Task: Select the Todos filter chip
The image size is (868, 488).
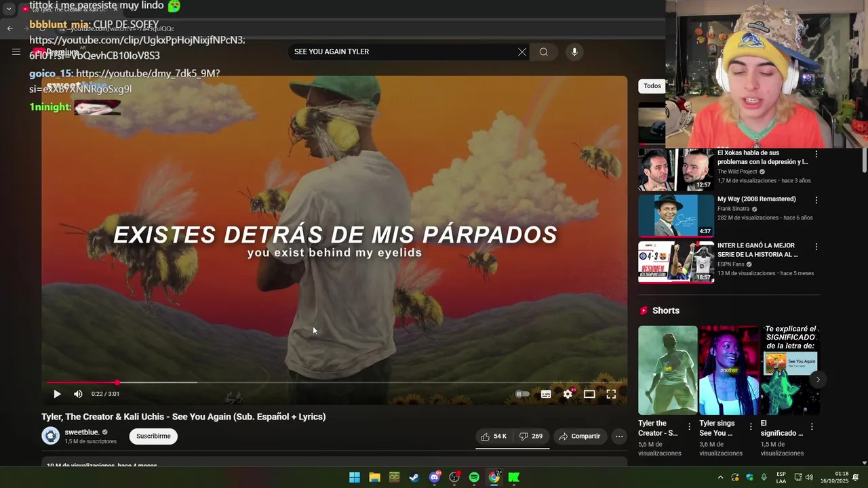Action: coord(652,86)
